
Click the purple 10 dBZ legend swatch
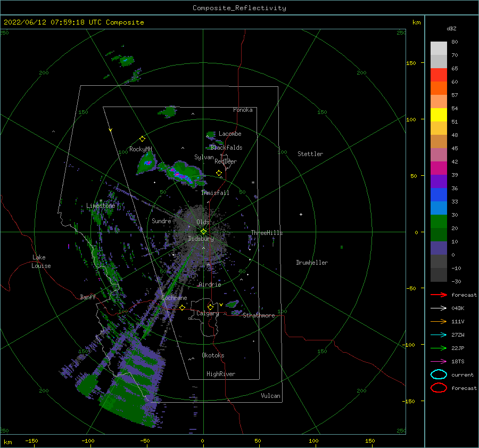[439, 248]
